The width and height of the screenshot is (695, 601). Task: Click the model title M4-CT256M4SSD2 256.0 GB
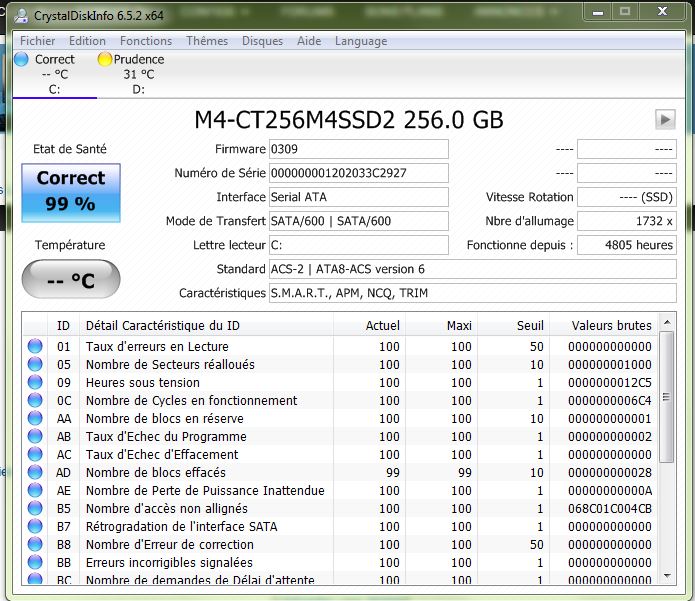tap(349, 120)
